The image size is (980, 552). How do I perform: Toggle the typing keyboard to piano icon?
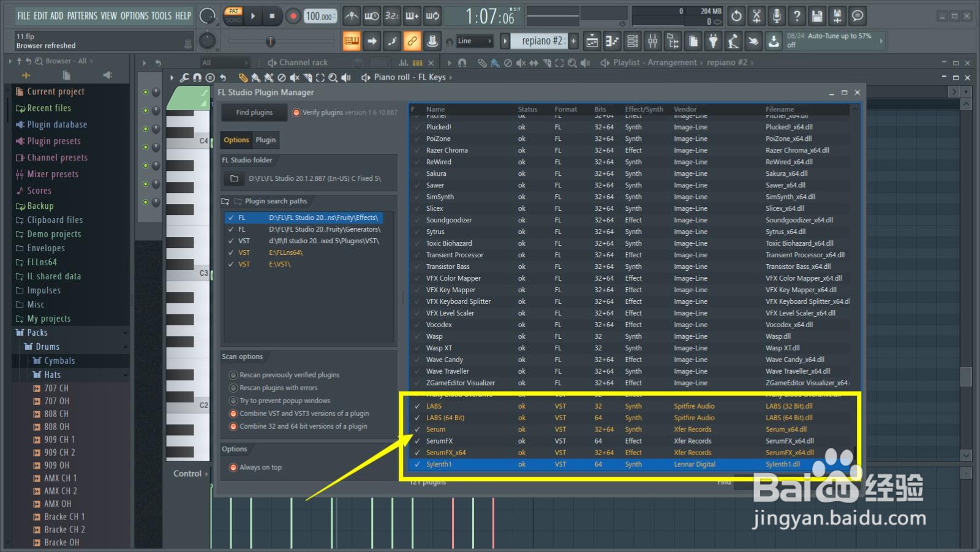352,41
